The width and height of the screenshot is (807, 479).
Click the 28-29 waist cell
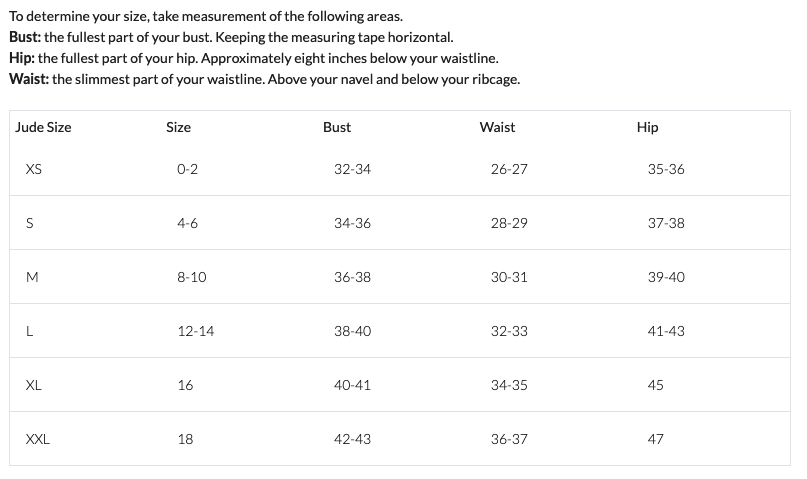[x=509, y=223]
